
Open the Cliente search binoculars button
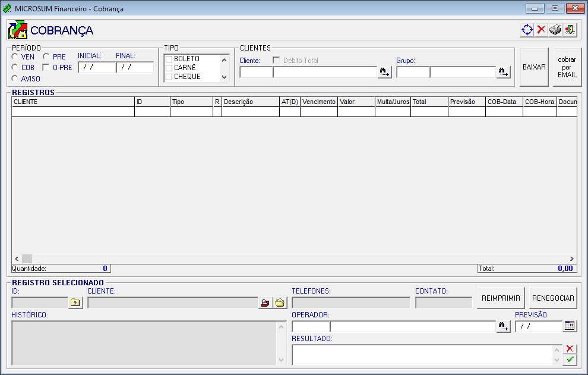[384, 72]
